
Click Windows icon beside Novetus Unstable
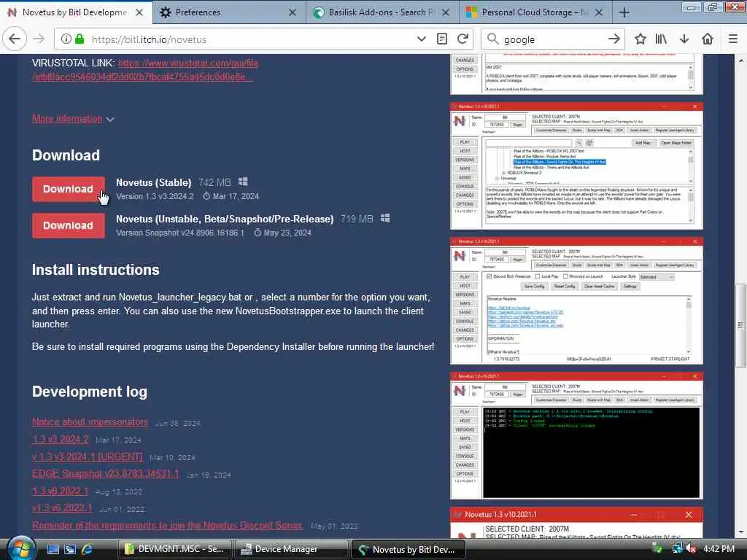[385, 218]
